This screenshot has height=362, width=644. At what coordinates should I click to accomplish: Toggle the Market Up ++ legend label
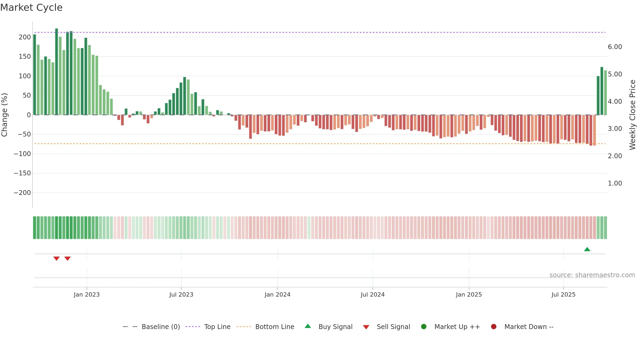click(x=457, y=327)
